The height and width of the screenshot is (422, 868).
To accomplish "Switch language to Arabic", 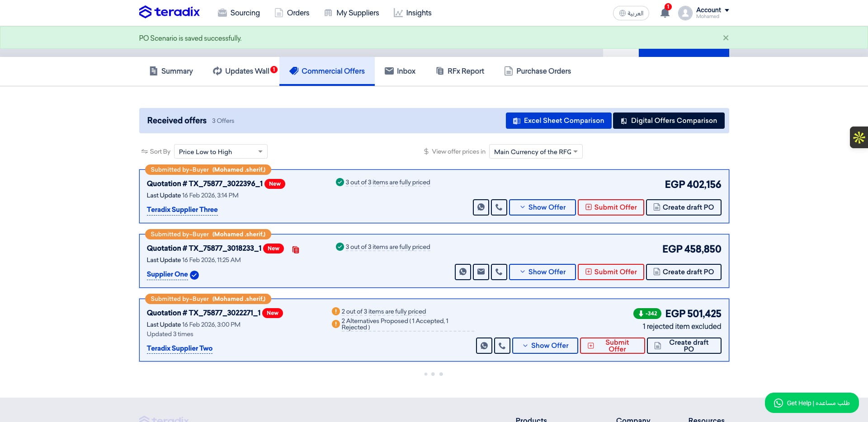I will coord(631,13).
